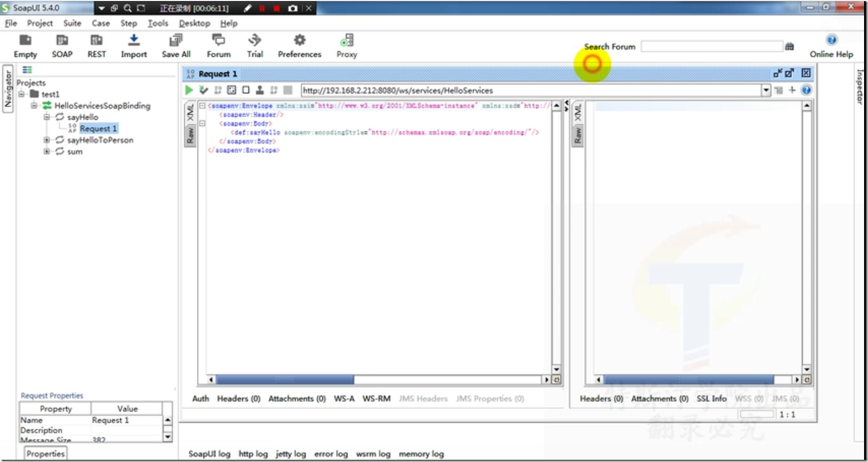Click the camera snapshot icon in recorder bar

pyautogui.click(x=293, y=8)
